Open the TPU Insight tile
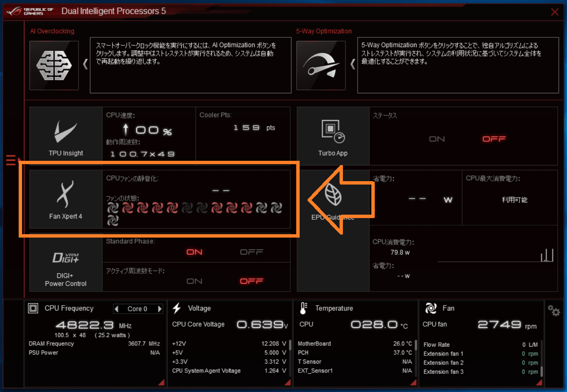 66,136
